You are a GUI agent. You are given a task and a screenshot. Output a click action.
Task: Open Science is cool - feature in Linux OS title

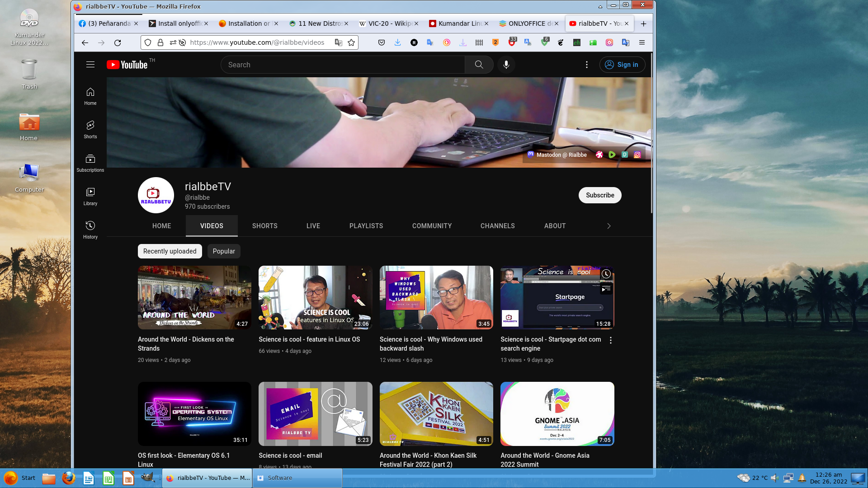click(309, 339)
